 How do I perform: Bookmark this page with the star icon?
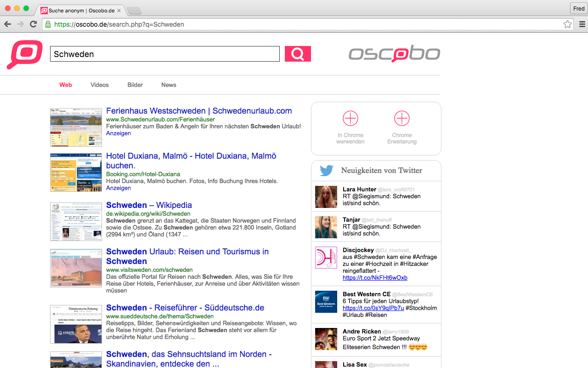(x=568, y=24)
